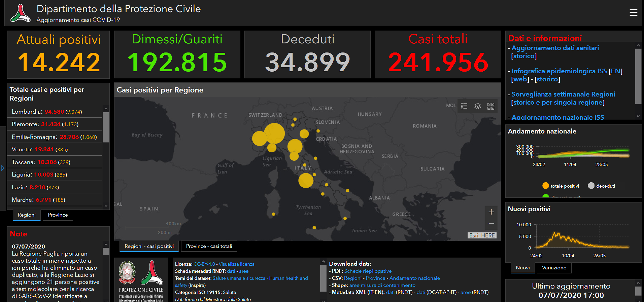Open the basemap gallery grid icon
The width and height of the screenshot is (644, 302).
click(491, 106)
